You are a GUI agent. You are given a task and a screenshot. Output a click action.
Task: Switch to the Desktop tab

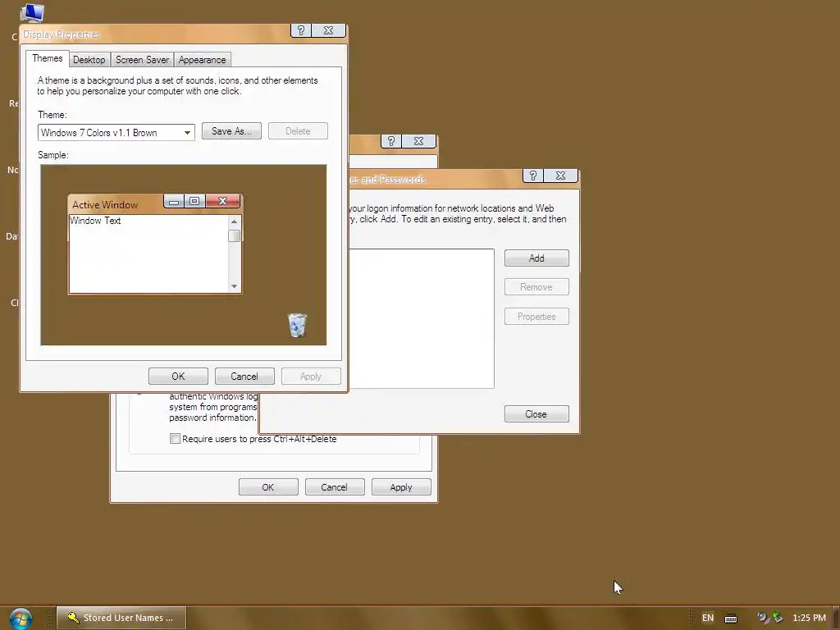[89, 59]
